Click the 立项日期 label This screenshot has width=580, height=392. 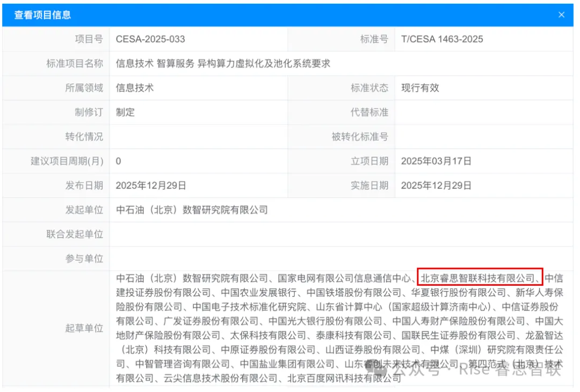(x=369, y=161)
